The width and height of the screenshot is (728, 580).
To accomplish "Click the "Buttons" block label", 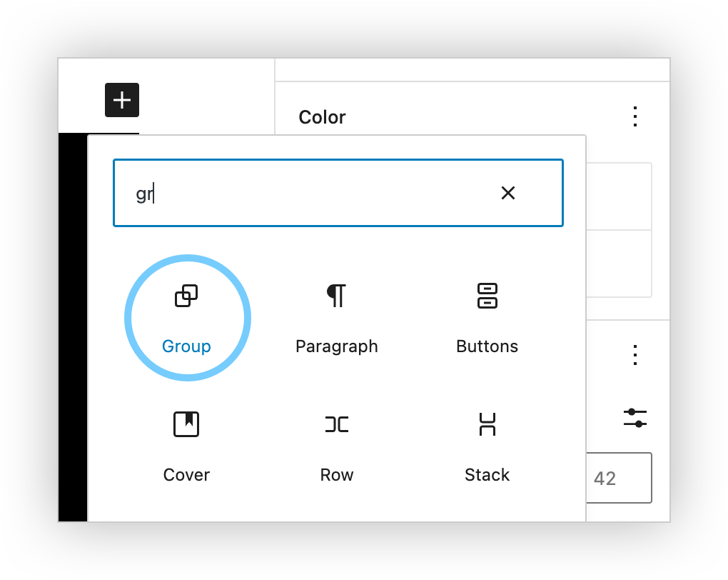I will [x=487, y=346].
